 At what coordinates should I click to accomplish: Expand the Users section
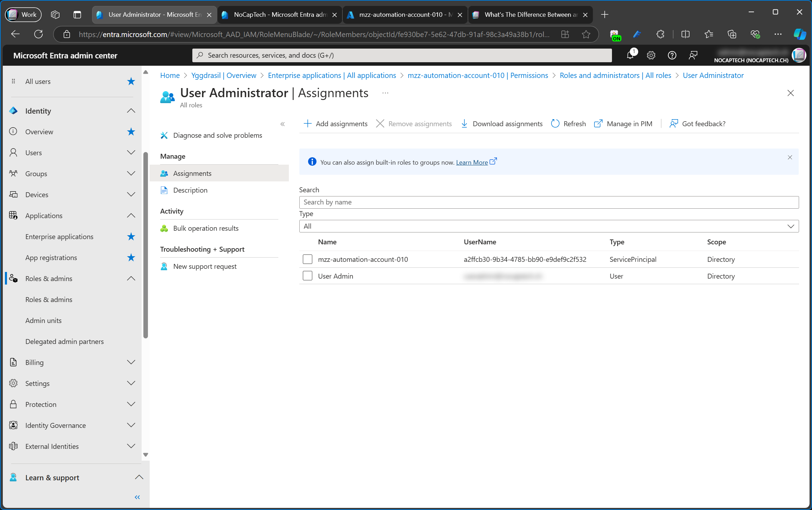[131, 153]
